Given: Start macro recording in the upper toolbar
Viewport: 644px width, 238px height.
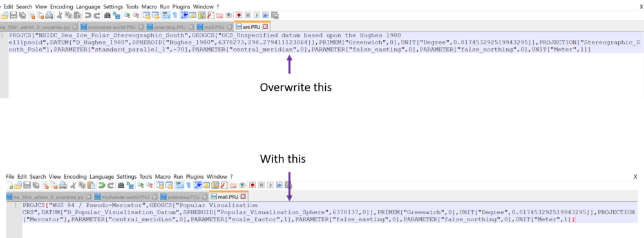Looking at the screenshot, I should pyautogui.click(x=239, y=15).
